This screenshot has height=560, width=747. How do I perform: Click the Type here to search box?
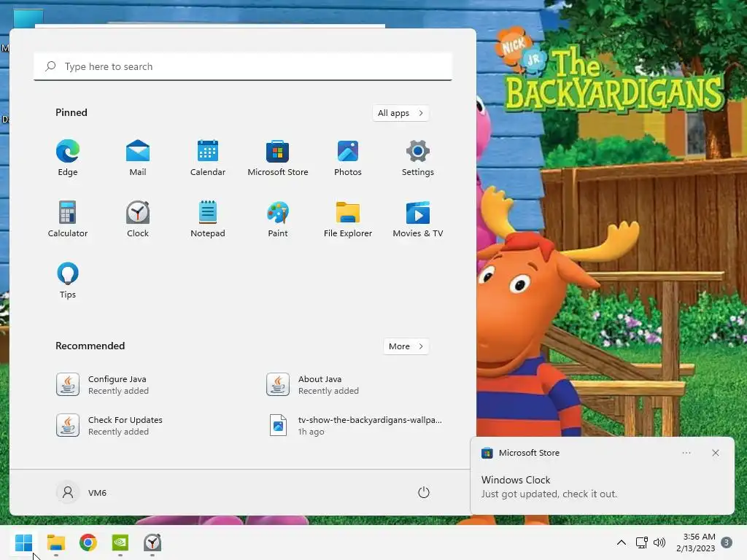[243, 66]
